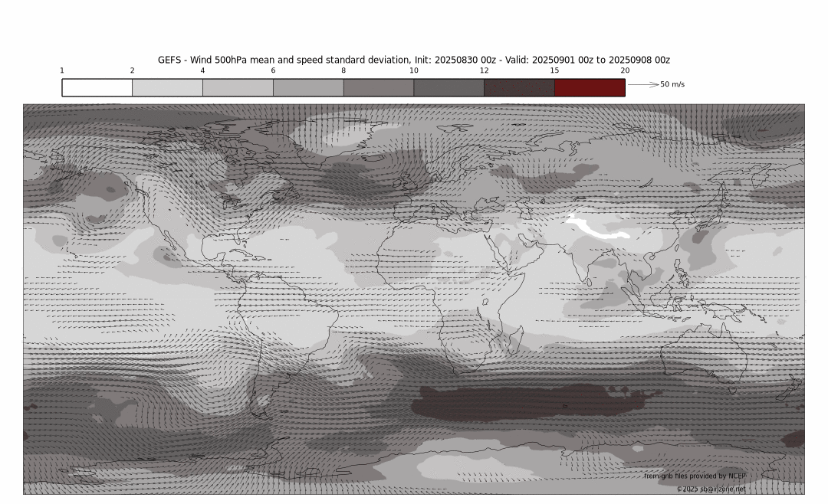Click the legend tick label "1"
The image size is (828, 504).
tap(62, 70)
